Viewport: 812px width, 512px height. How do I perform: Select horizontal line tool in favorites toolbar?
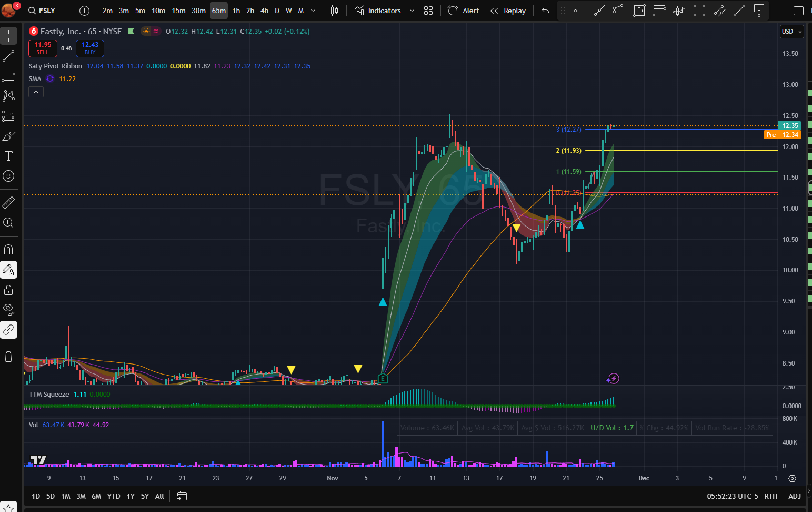coord(579,11)
